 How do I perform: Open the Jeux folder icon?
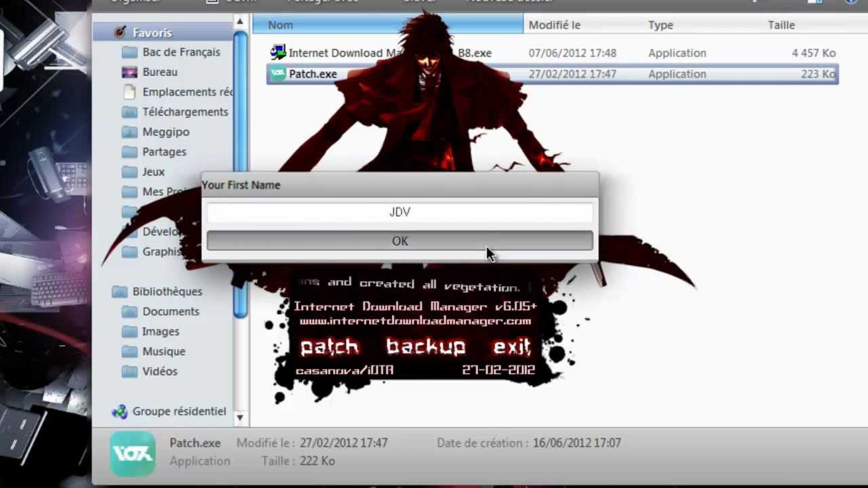pyautogui.click(x=130, y=171)
